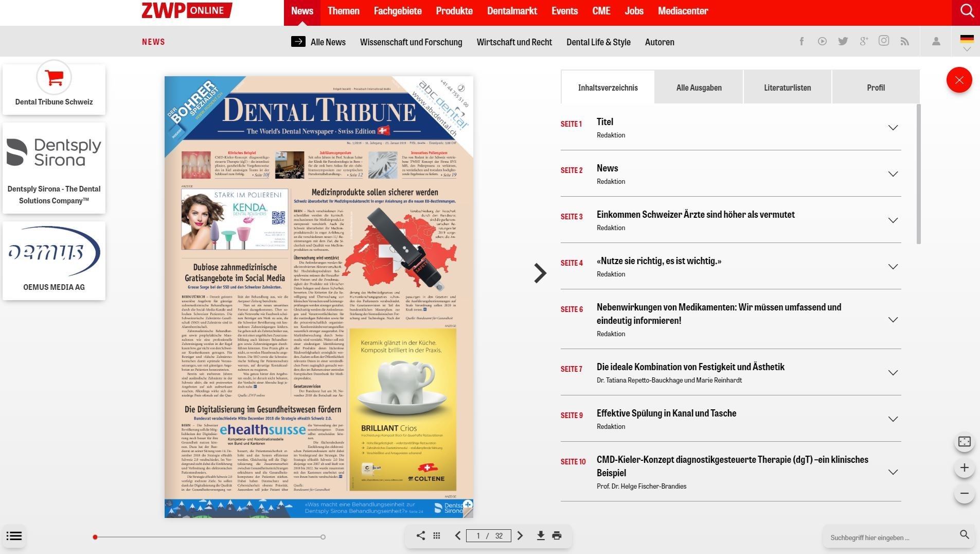
Task: Click the Dental Tribune cover page thumbnail
Action: pyautogui.click(x=319, y=297)
